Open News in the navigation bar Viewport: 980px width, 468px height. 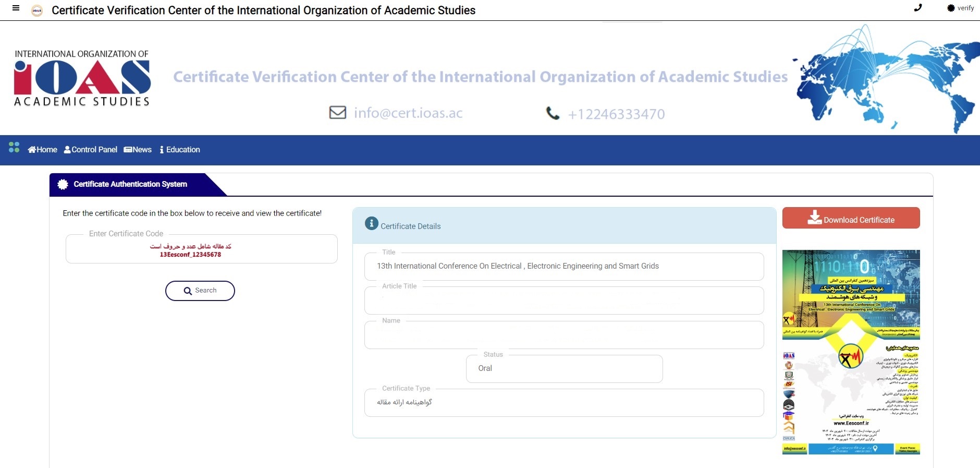click(x=138, y=150)
